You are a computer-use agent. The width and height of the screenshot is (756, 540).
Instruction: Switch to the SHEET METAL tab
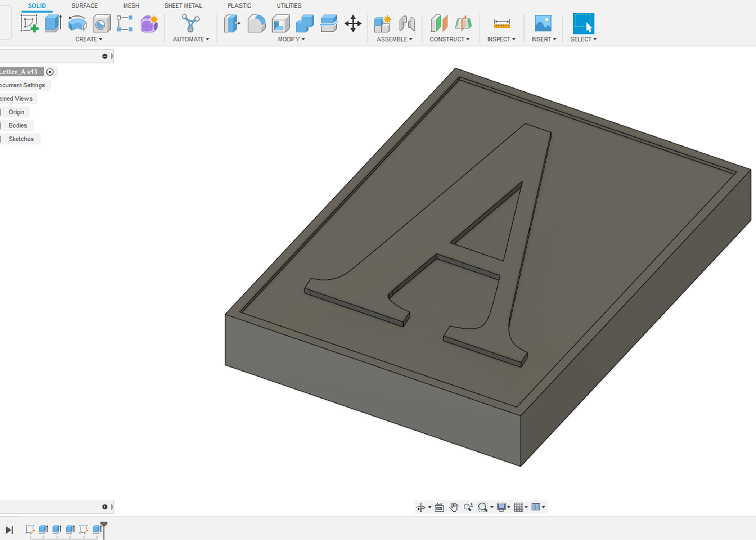coord(183,6)
